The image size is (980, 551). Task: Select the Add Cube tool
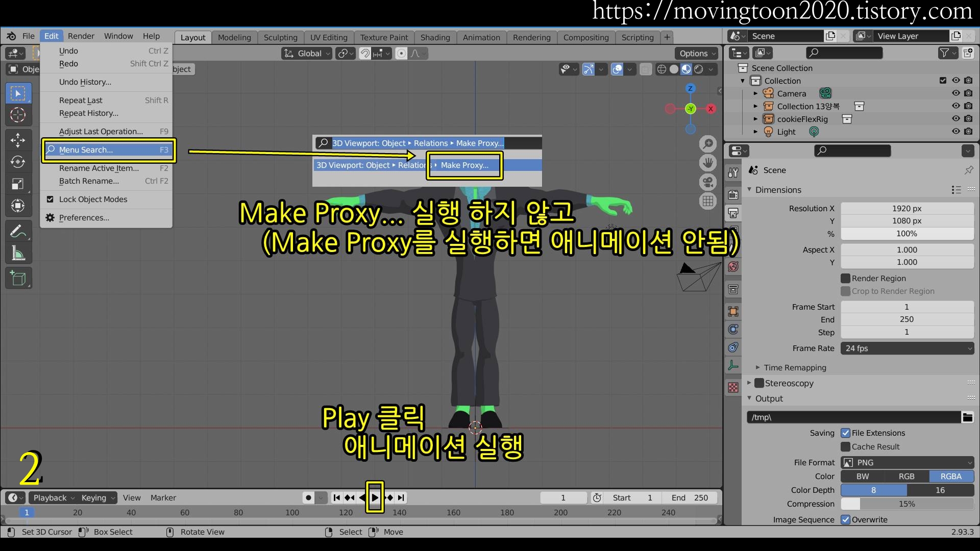pos(18,279)
